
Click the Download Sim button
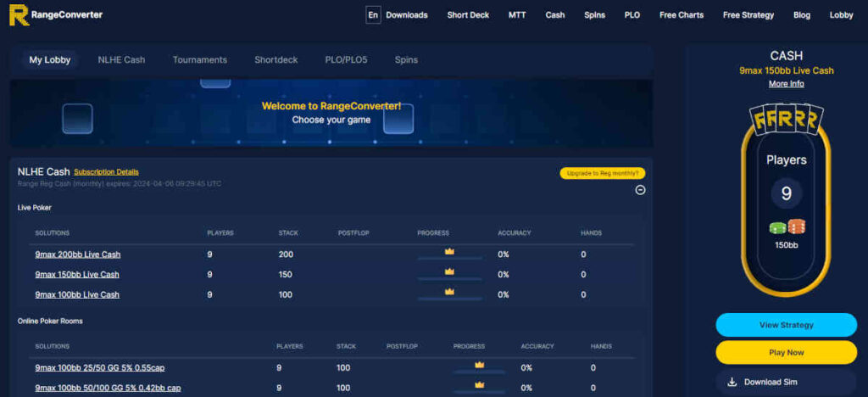pyautogui.click(x=786, y=382)
